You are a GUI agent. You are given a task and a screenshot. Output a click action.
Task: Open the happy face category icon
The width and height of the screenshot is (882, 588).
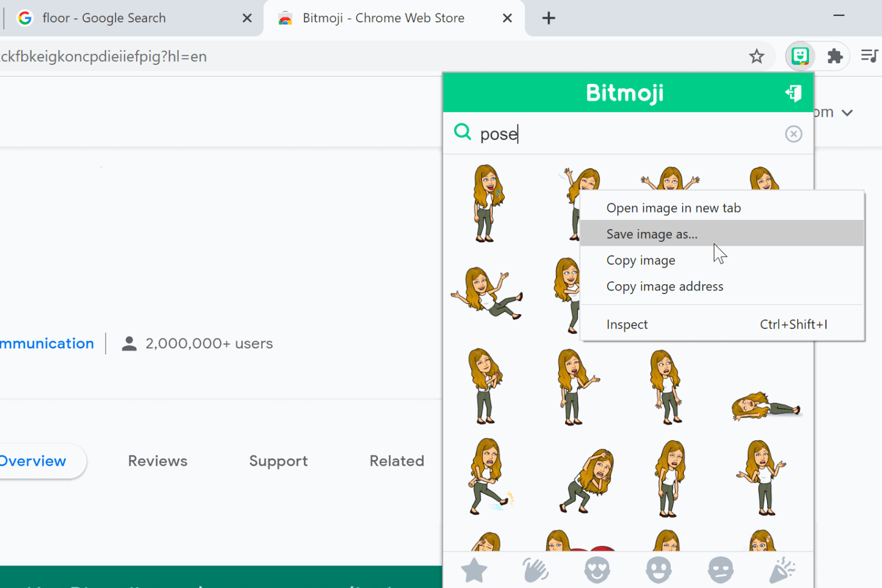(659, 570)
